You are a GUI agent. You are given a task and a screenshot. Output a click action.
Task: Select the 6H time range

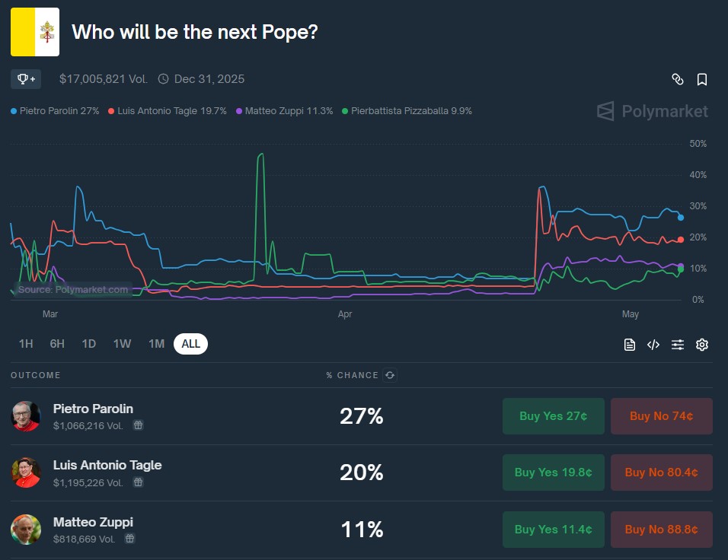pyautogui.click(x=56, y=344)
